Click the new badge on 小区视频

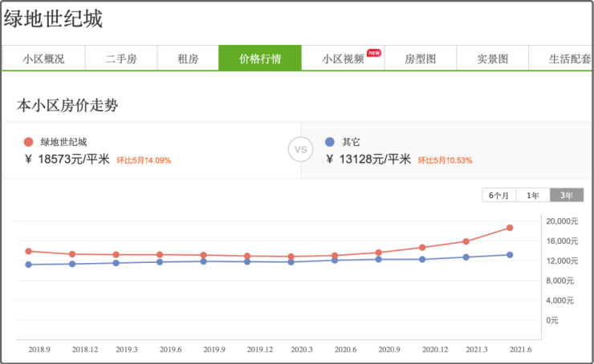pos(374,53)
